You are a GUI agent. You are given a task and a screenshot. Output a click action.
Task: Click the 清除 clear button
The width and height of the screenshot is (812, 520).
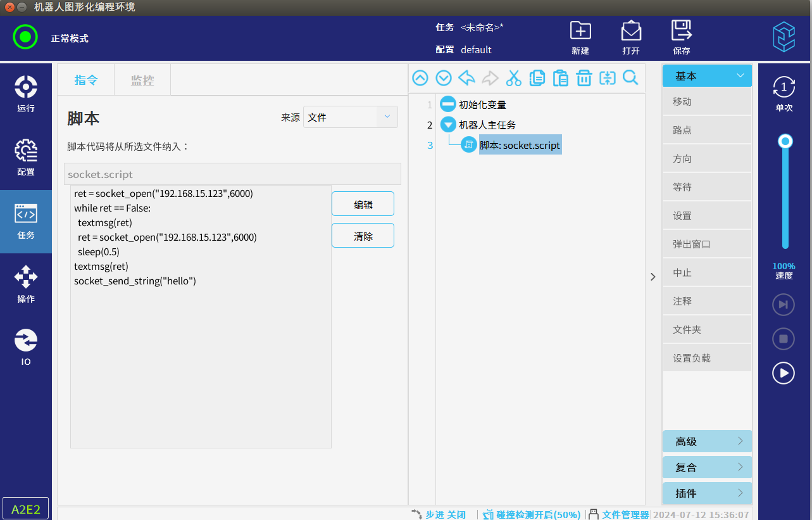tap(363, 236)
